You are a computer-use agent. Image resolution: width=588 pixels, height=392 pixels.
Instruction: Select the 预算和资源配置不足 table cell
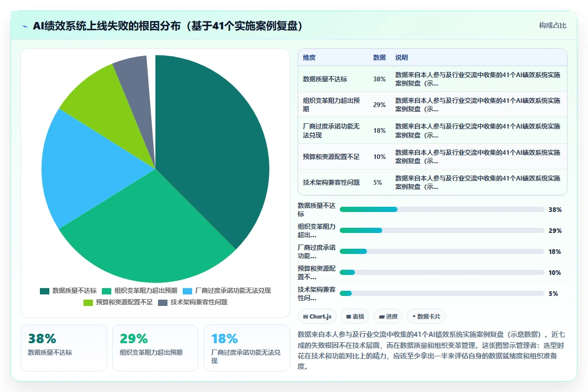(333, 157)
